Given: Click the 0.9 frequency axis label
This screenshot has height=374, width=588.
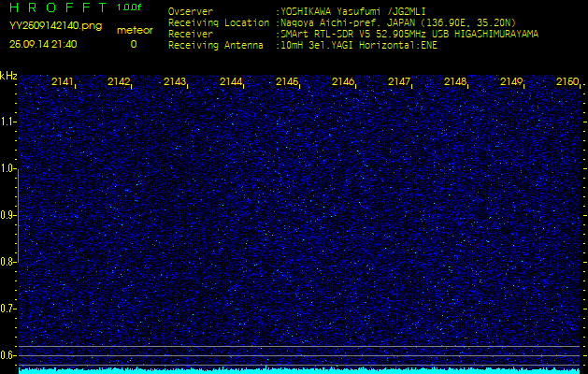Looking at the screenshot, I should click(8, 215).
